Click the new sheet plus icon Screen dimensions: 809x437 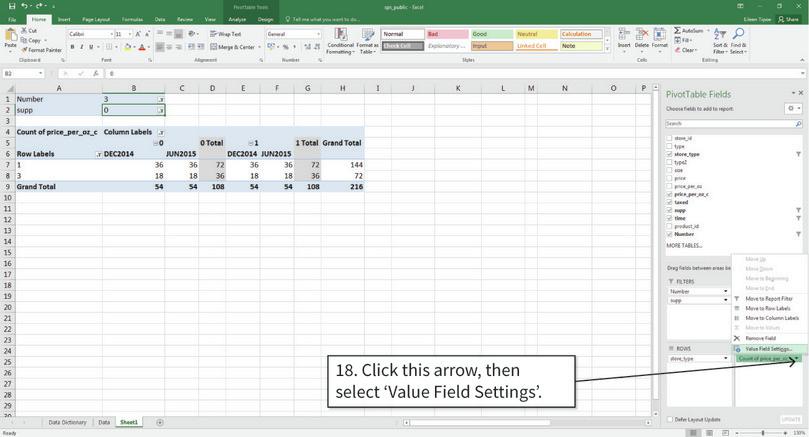click(x=160, y=423)
